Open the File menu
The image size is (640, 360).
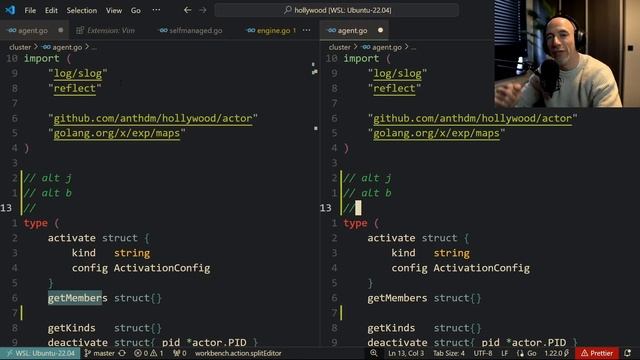30,11
